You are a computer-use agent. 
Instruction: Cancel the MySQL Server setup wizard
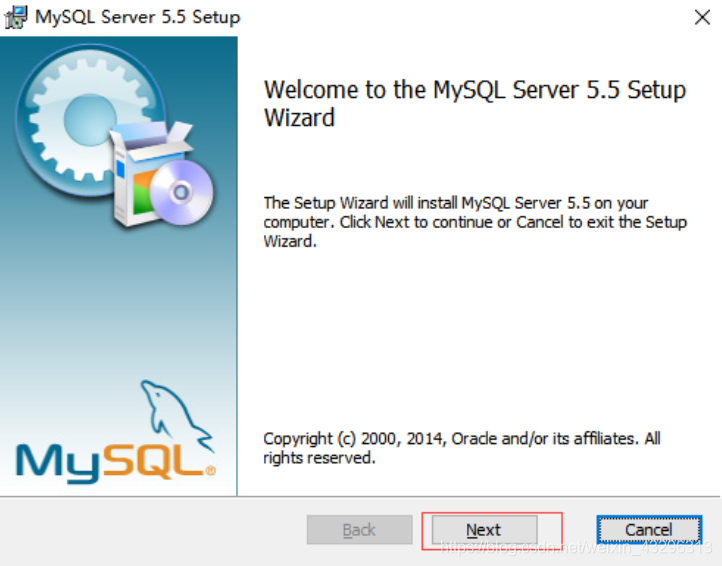[x=649, y=530]
